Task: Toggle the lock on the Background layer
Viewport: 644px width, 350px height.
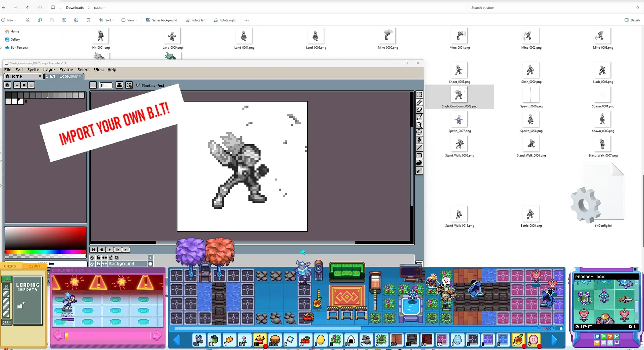Action: point(99,264)
